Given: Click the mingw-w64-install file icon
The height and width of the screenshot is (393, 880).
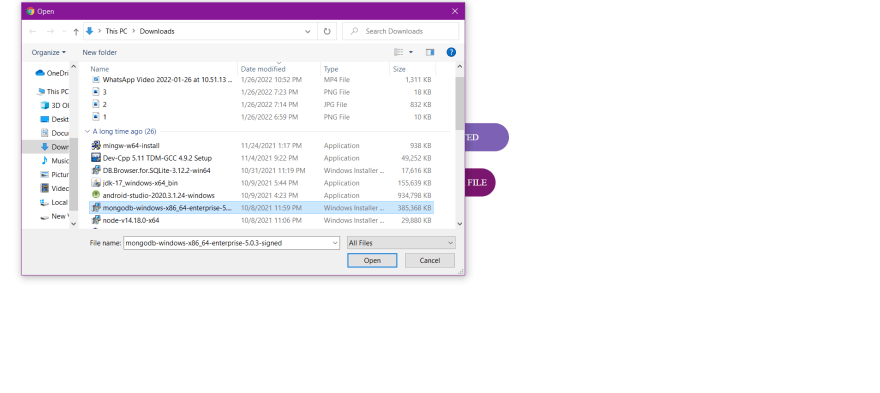Looking at the screenshot, I should [95, 145].
